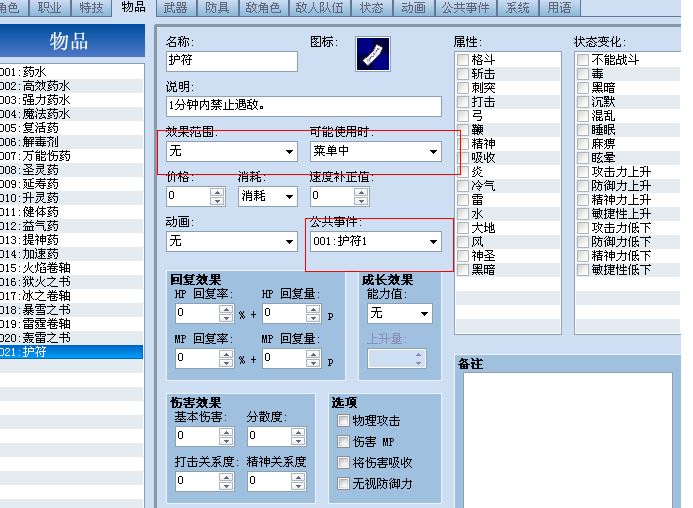Screen dimensions: 693x508
Task: Open the 系统 tab
Action: [x=518, y=8]
